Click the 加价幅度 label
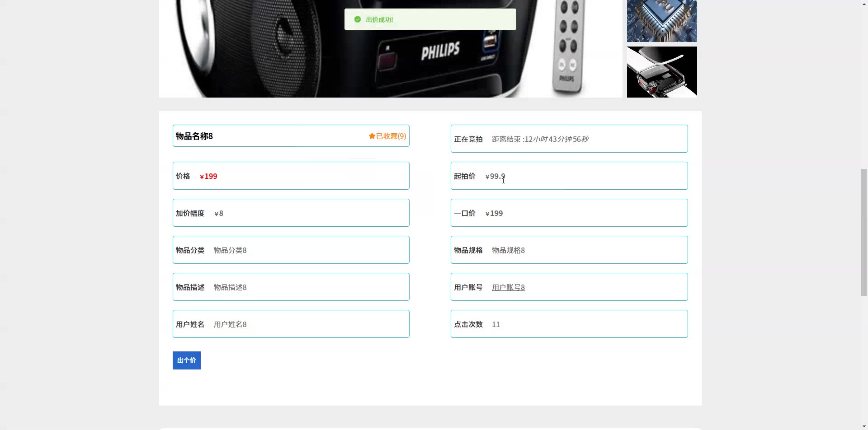 [190, 213]
